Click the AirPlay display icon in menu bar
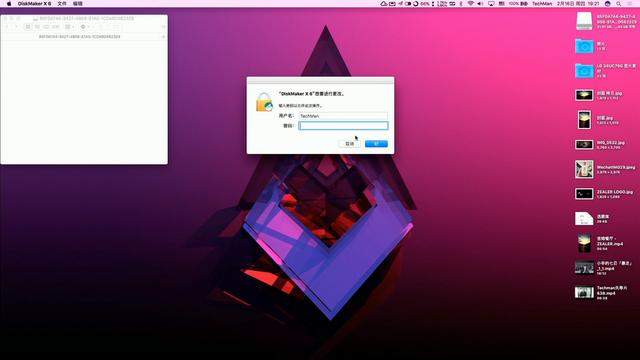 tap(491, 3)
